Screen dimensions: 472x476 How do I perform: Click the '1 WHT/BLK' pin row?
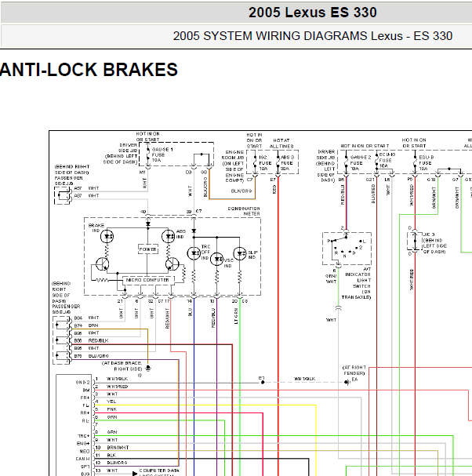[111, 379]
